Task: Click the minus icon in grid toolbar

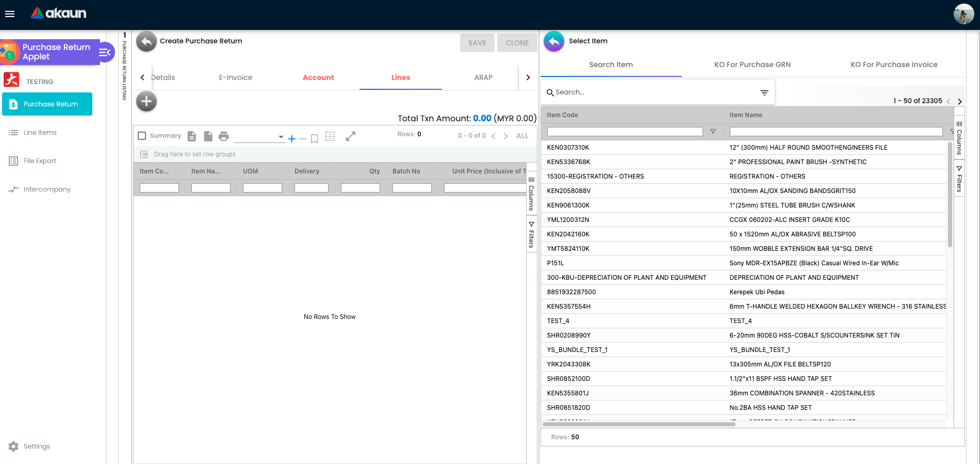Action: click(303, 138)
